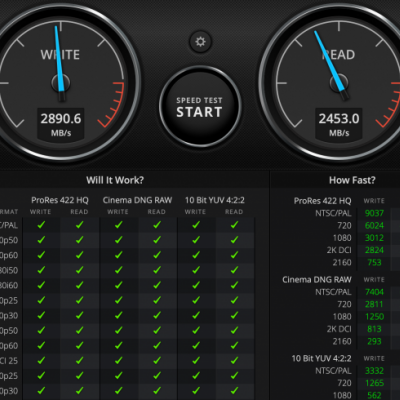Click the 2890.6 MB/s write speed readout
Screen dimensions: 400x400
[61, 124]
